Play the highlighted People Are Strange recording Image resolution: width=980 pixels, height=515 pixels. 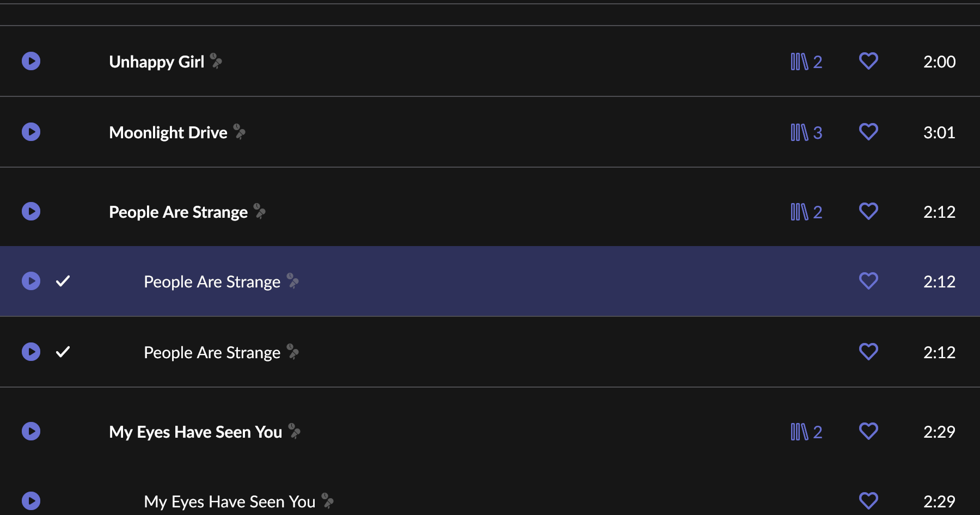(x=31, y=281)
